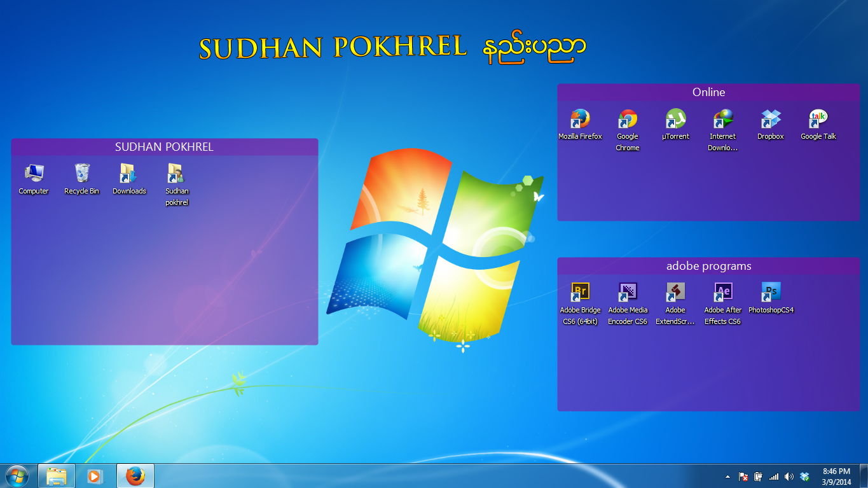Select the Recycle Bin icon
Screen dimensions: 868x488
(x=81, y=179)
